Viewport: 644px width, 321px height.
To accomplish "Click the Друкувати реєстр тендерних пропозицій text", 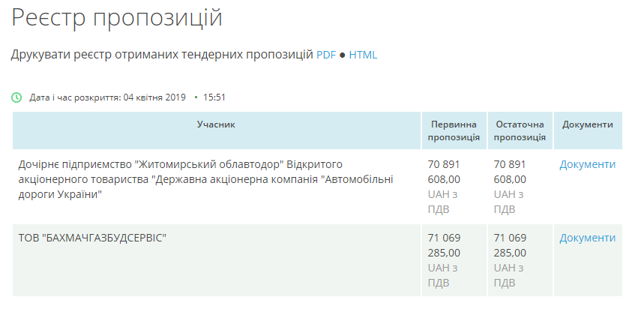I will click(162, 55).
